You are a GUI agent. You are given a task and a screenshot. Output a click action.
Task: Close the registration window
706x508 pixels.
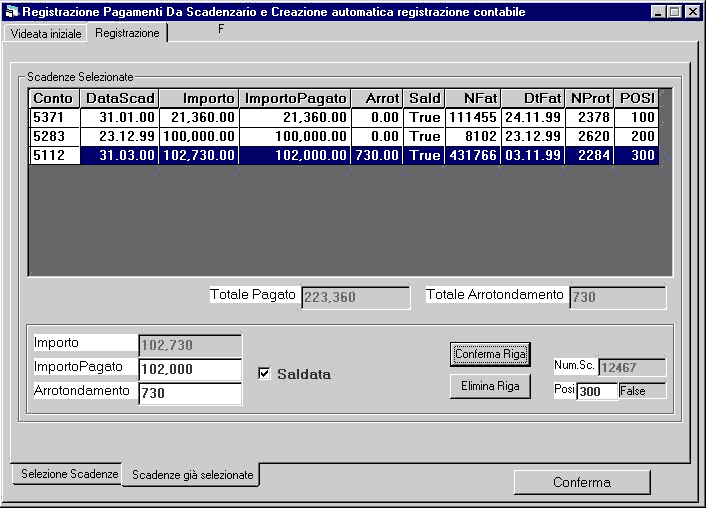(x=692, y=12)
